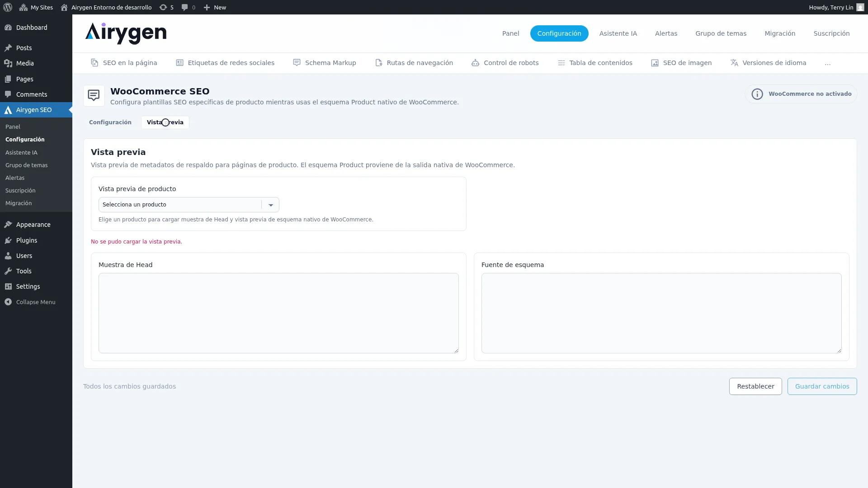Click WooCommerce no activado info icon

tap(757, 94)
